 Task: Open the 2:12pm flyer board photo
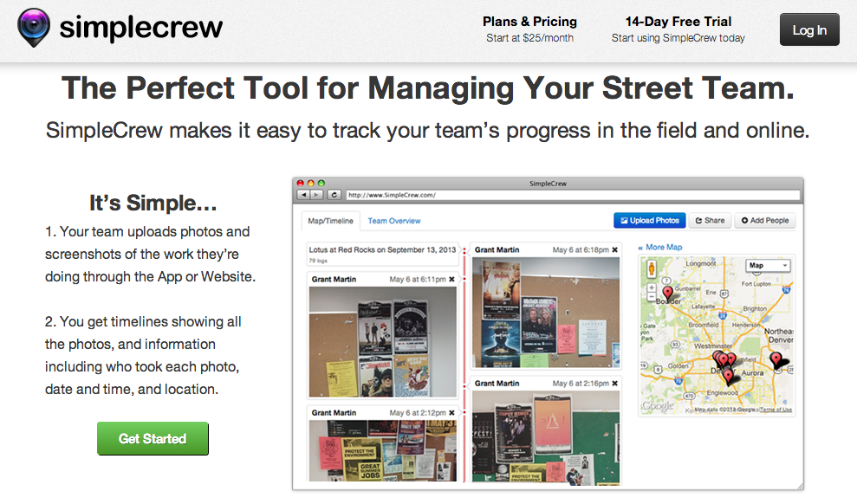coord(383,451)
